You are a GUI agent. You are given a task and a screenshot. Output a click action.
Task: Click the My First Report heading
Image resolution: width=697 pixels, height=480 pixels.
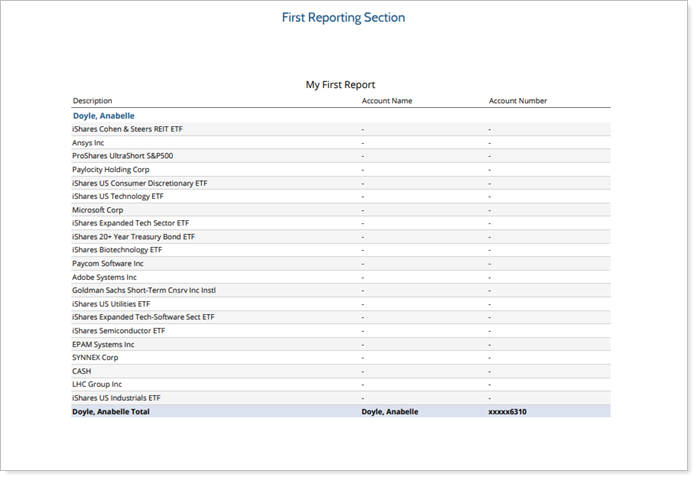pyautogui.click(x=340, y=85)
